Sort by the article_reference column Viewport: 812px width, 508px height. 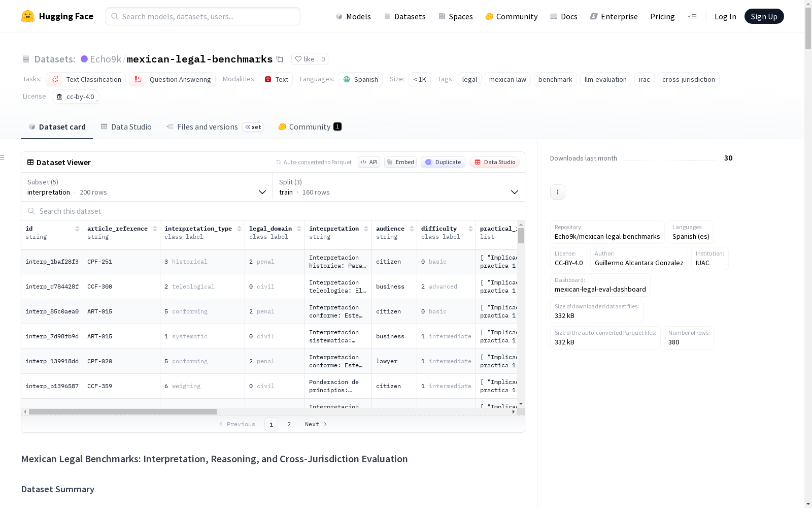[x=155, y=229]
